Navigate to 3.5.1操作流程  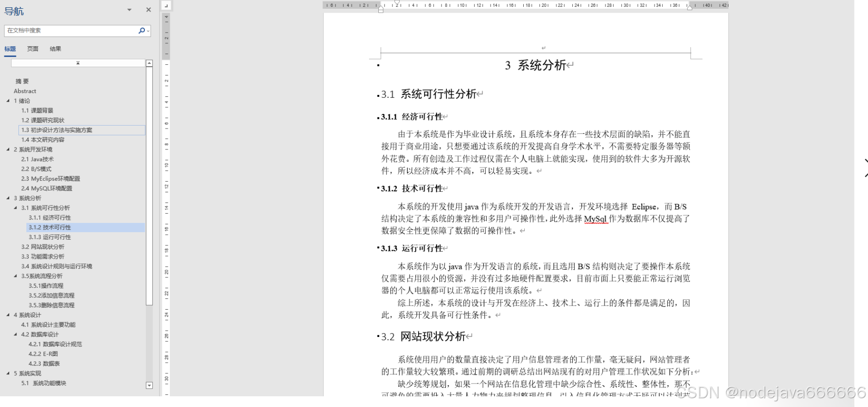pos(46,286)
